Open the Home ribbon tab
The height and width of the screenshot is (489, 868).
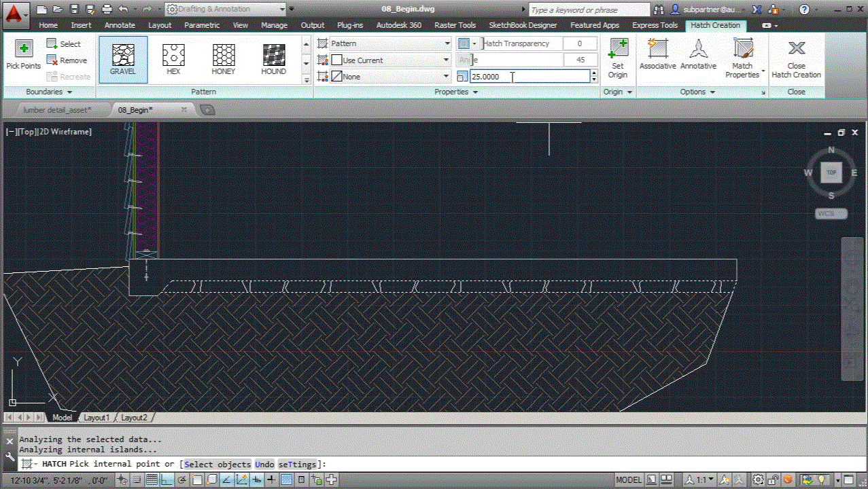click(48, 25)
